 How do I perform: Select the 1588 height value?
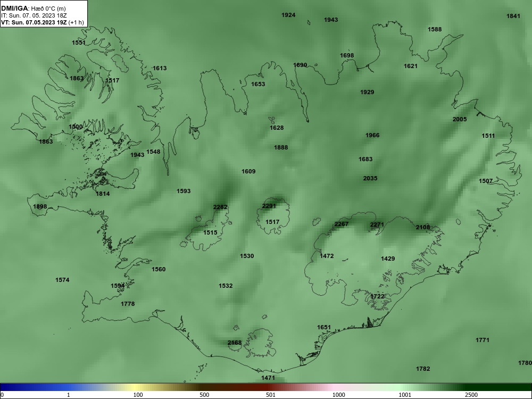(435, 29)
